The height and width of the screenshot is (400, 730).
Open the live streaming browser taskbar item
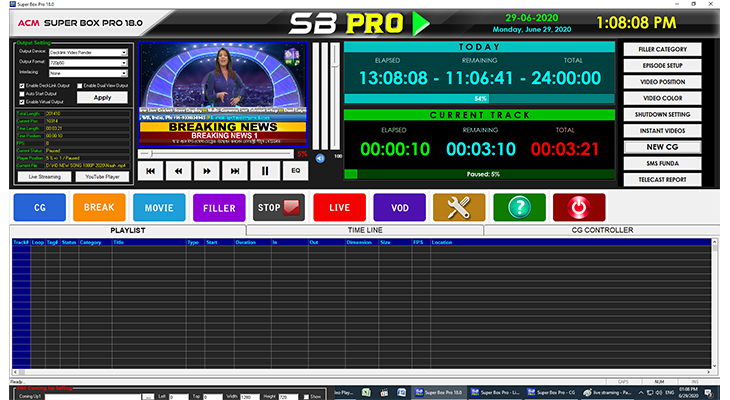[608, 393]
